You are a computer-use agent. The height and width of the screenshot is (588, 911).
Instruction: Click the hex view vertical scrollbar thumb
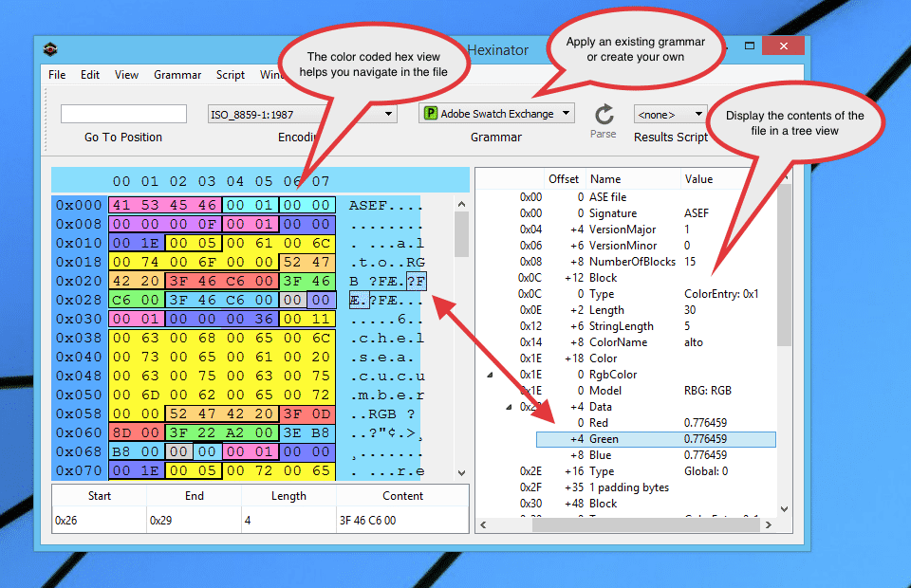point(461,234)
